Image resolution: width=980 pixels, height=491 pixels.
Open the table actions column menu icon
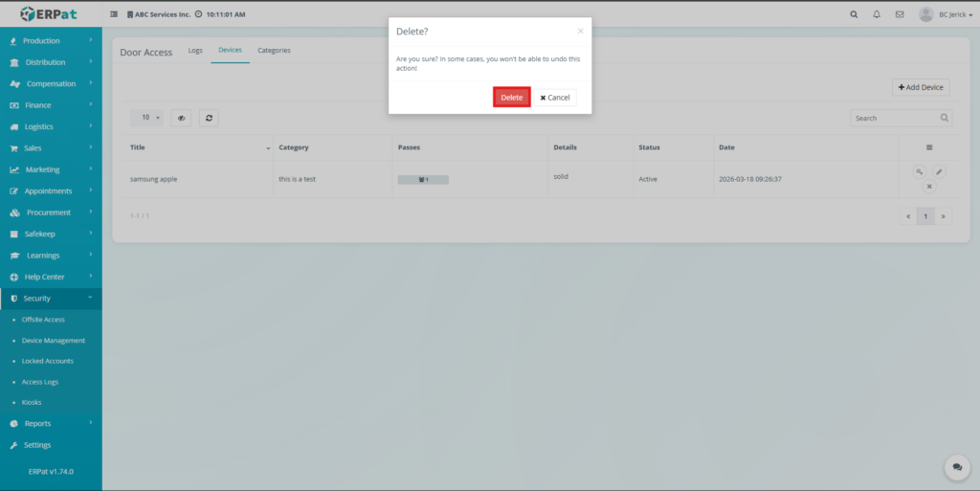coord(929,147)
